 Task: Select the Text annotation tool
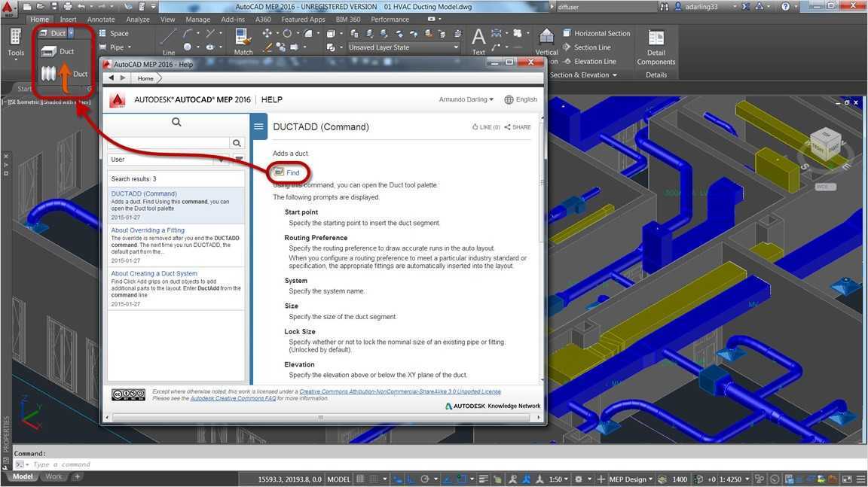coord(478,41)
